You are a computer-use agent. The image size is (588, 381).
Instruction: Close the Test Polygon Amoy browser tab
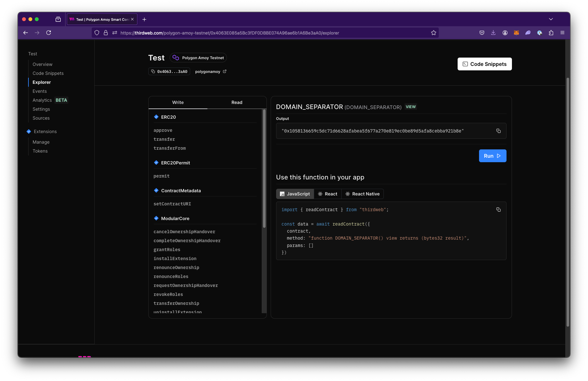point(132,19)
